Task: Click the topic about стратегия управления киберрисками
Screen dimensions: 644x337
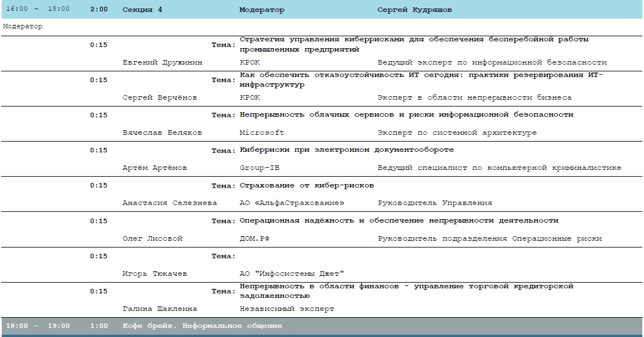Action: pyautogui.click(x=414, y=44)
